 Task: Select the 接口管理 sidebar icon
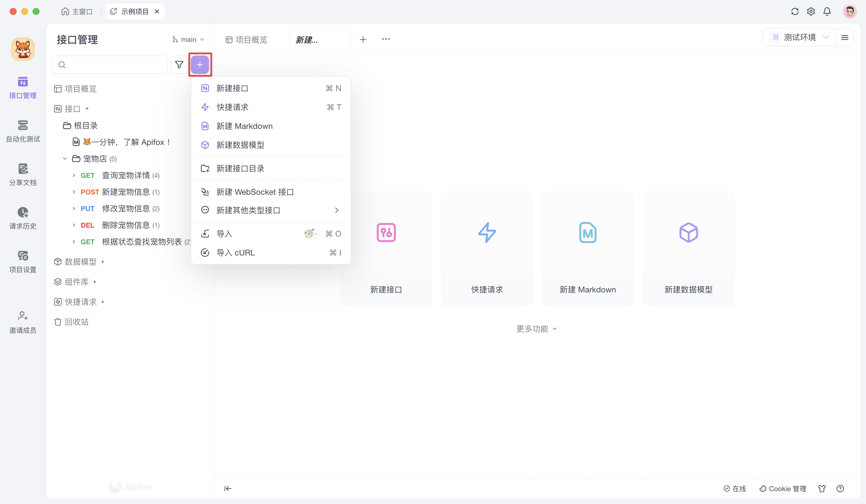(x=23, y=87)
